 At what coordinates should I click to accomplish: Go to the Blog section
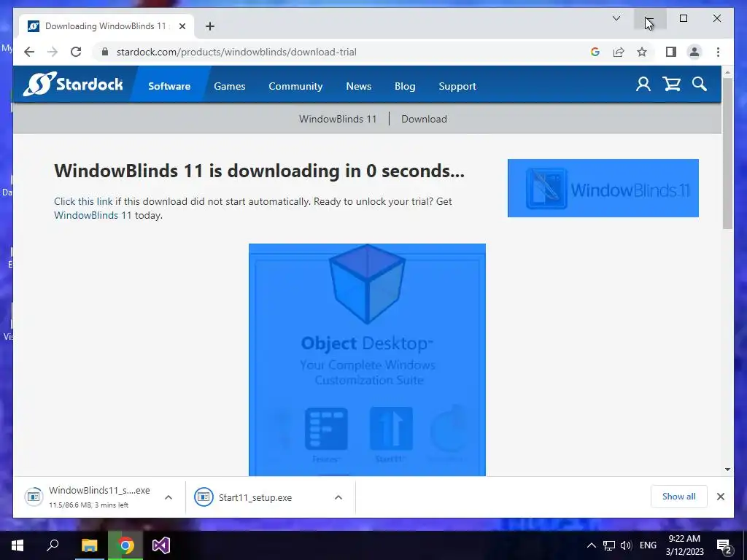[x=405, y=86]
